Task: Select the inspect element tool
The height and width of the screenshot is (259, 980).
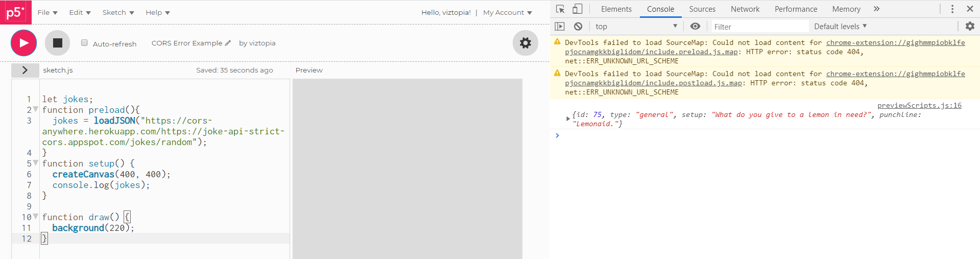Action: 560,9
